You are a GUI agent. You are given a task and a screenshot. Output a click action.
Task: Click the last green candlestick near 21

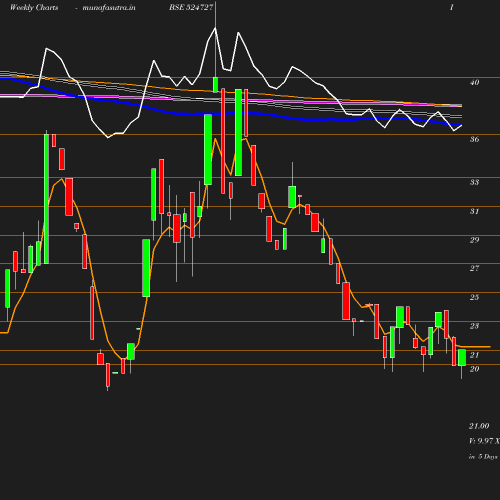click(462, 358)
